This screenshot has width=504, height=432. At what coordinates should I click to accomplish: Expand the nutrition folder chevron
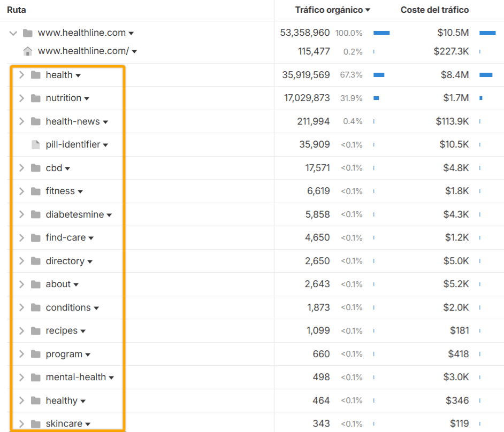21,98
